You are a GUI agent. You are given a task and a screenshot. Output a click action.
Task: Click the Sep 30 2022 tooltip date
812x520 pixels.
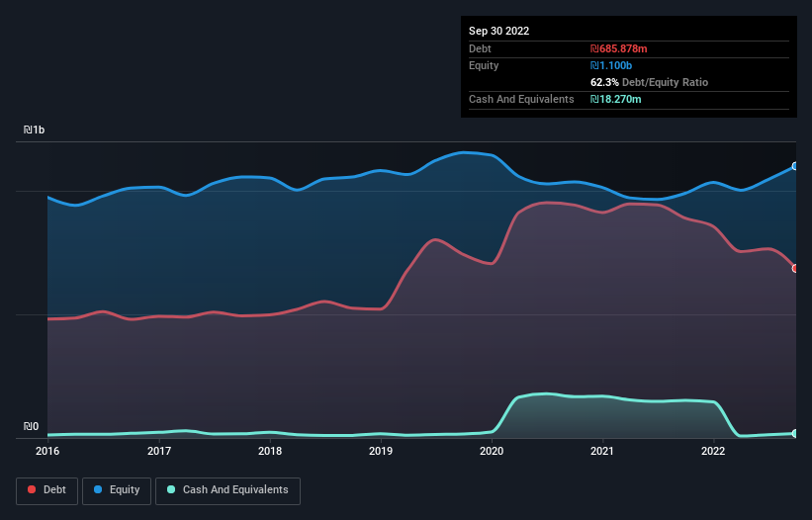pyautogui.click(x=498, y=31)
